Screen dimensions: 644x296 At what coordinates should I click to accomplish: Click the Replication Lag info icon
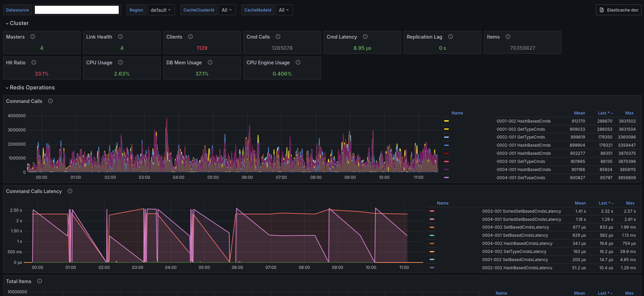pos(451,37)
